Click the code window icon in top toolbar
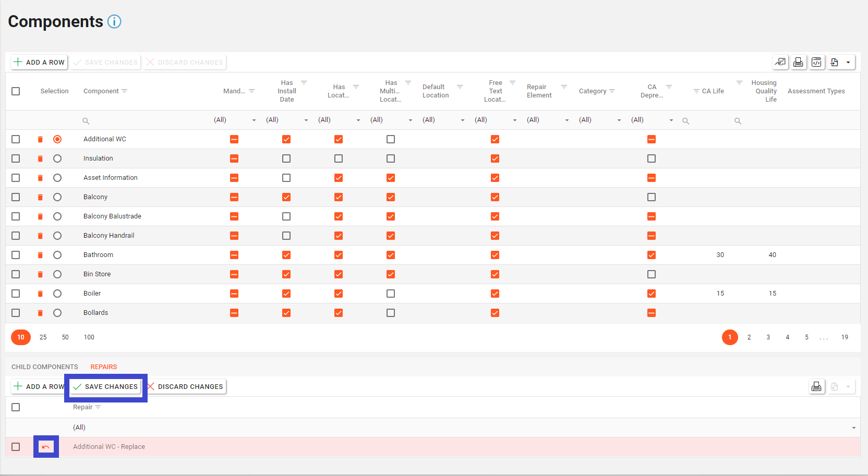The width and height of the screenshot is (868, 476). pos(816,62)
